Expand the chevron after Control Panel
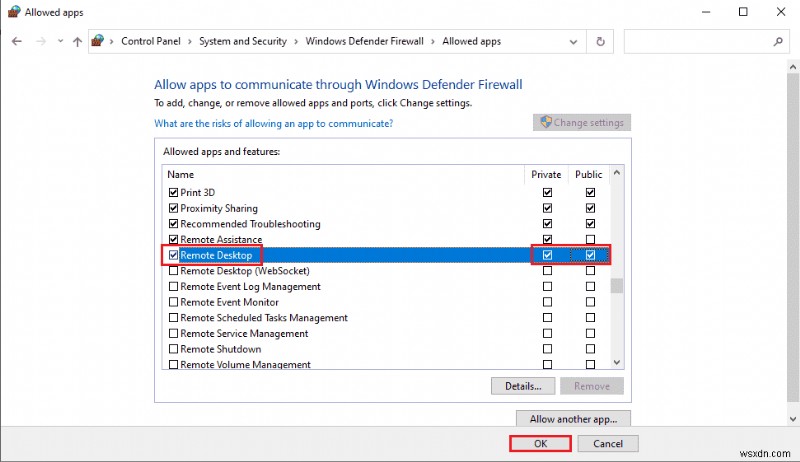Viewport: 800px width, 462px height. [x=191, y=42]
